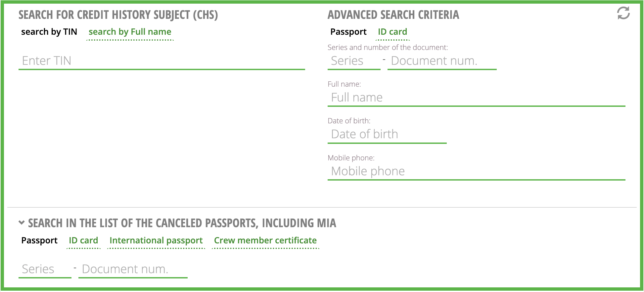Click the Date of birth field
Viewport: 644px width, 292px height.
click(x=387, y=135)
